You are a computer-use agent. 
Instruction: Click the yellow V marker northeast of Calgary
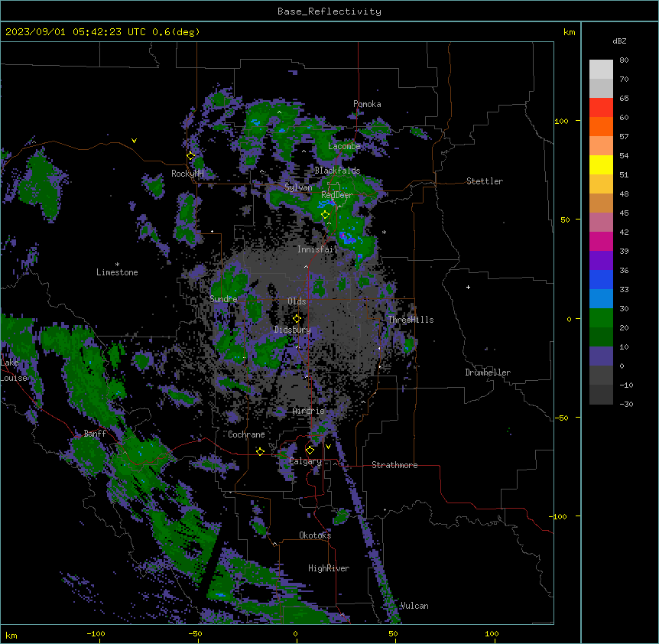pyautogui.click(x=328, y=447)
